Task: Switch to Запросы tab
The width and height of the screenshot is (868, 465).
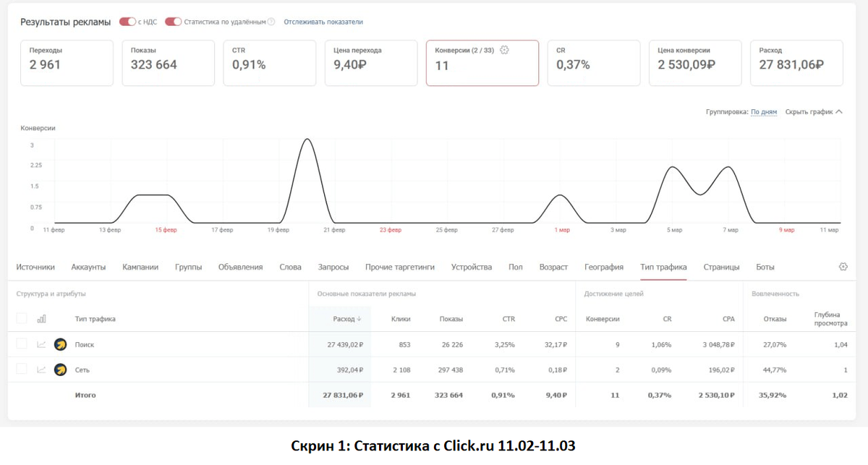Action: click(x=333, y=267)
